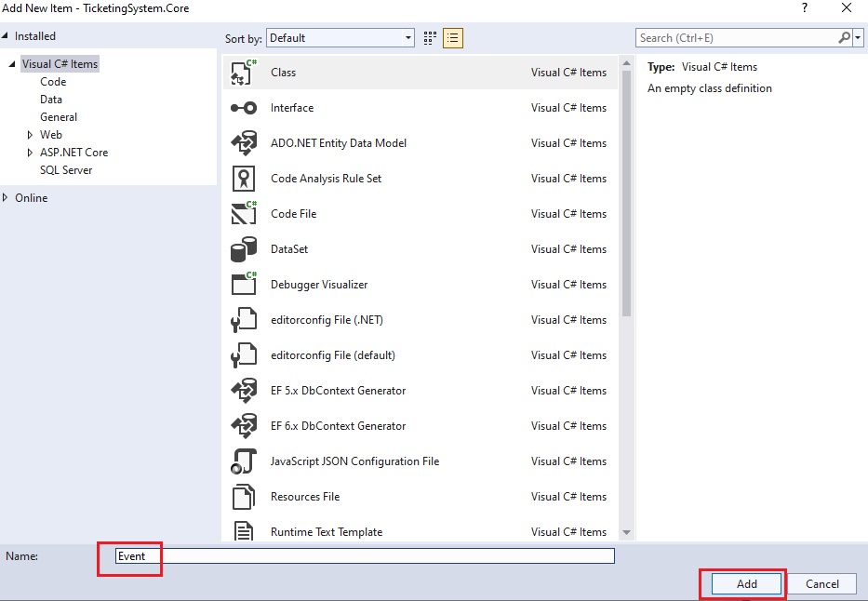Select the Code File name
Viewport: 868px width, 601px height.
(x=294, y=214)
